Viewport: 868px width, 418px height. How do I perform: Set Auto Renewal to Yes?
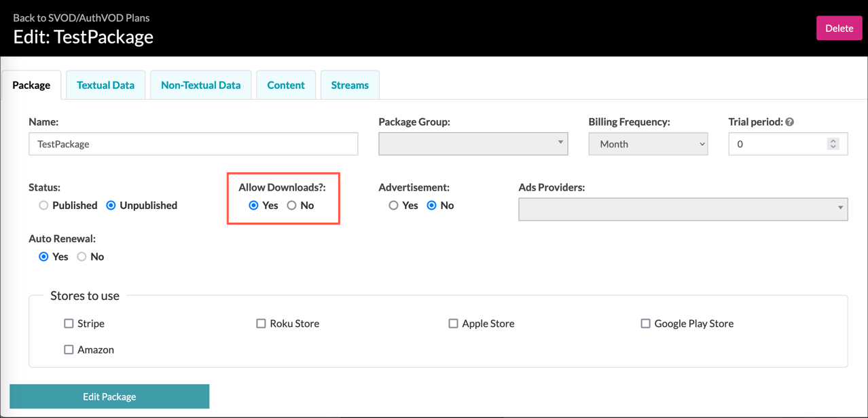point(43,257)
